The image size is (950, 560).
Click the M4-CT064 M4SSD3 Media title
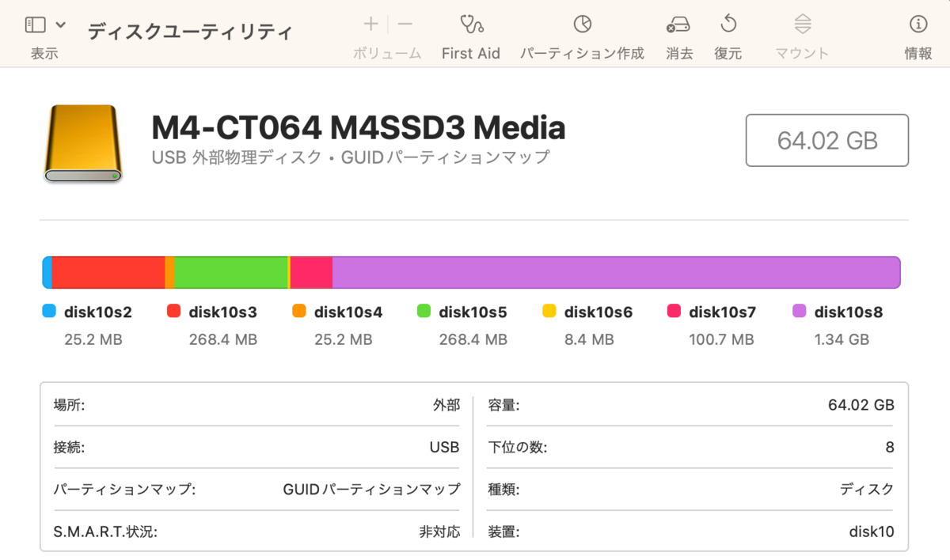359,127
